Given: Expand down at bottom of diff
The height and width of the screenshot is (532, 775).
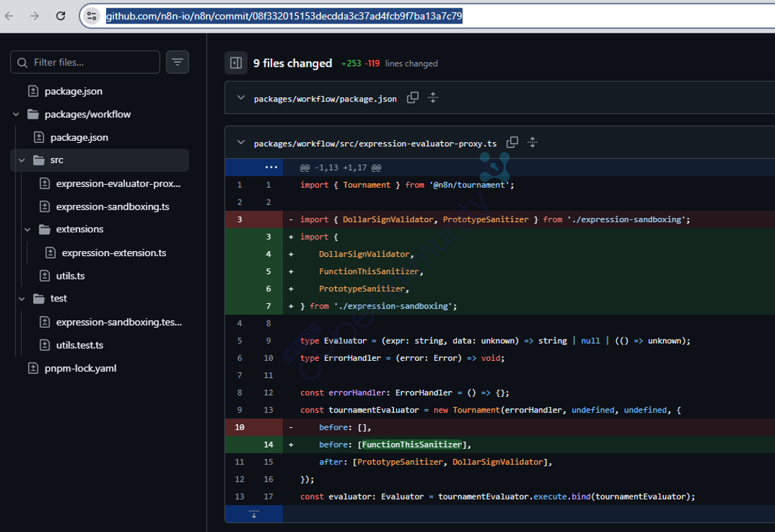Looking at the screenshot, I should [254, 514].
